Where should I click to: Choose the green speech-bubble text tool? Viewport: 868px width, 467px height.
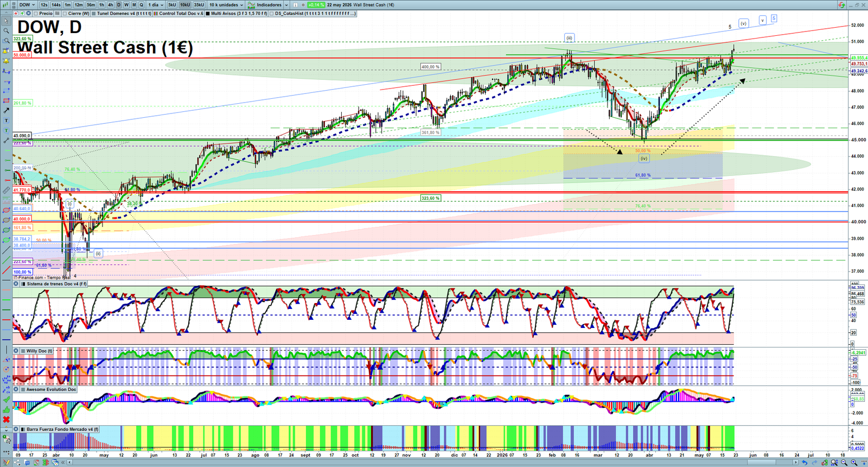(x=7, y=130)
